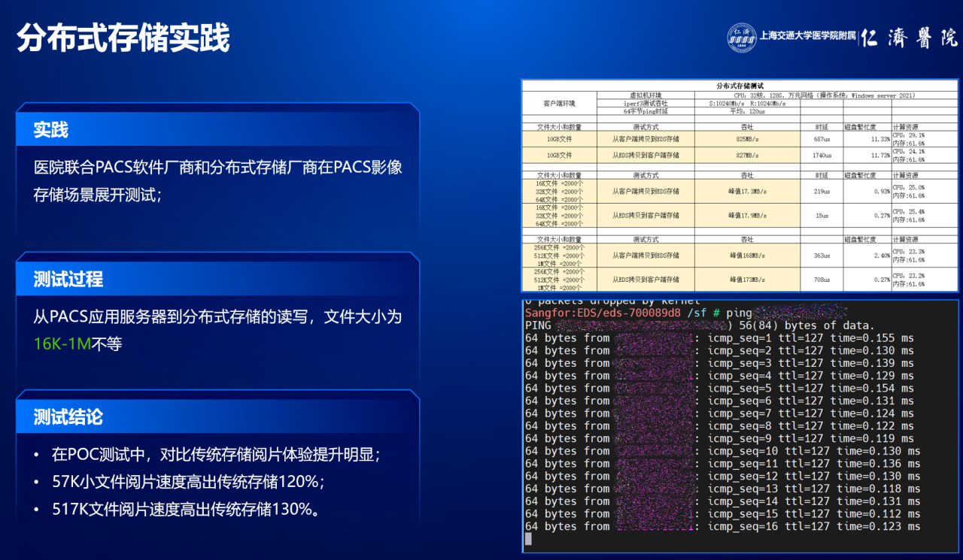Open the 分布式存储测试 table image

pyautogui.click(x=740, y=185)
